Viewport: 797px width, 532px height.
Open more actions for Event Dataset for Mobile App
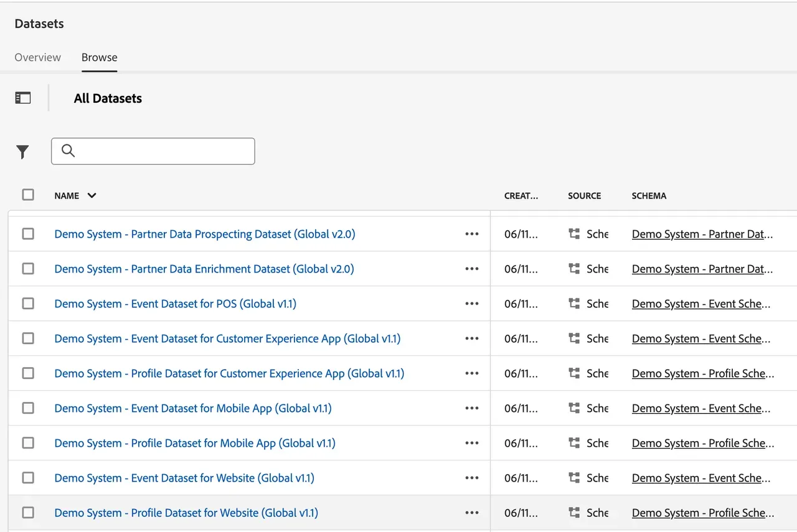coord(472,408)
